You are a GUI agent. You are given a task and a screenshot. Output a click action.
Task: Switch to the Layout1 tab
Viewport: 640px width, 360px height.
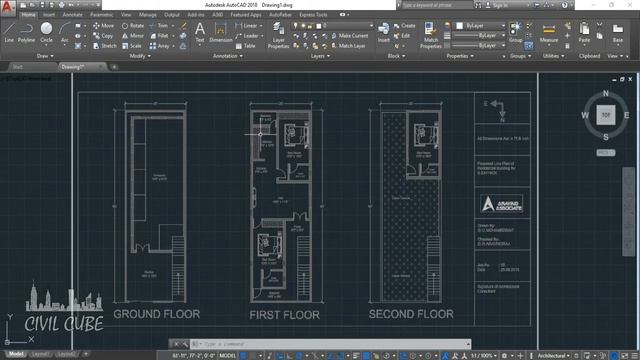40,354
